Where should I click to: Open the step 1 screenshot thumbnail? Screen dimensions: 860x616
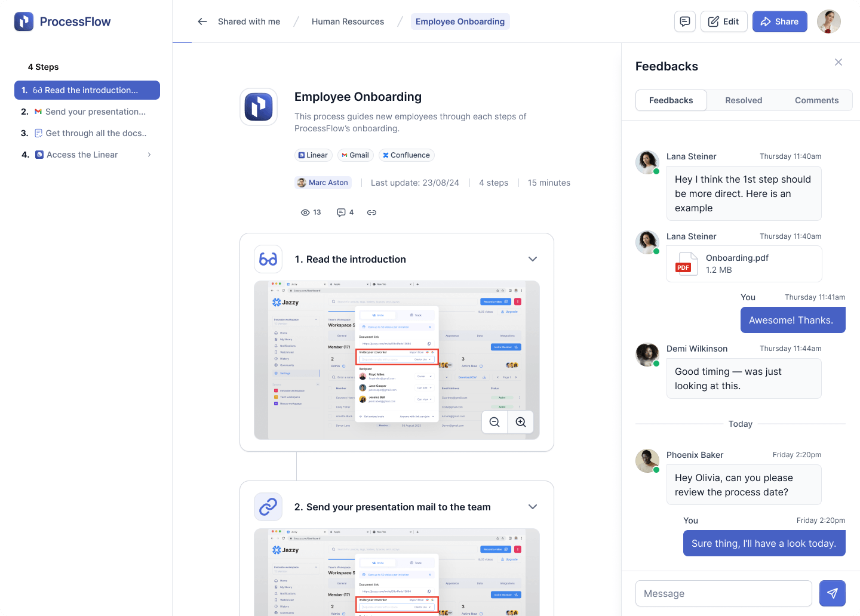[x=397, y=360]
